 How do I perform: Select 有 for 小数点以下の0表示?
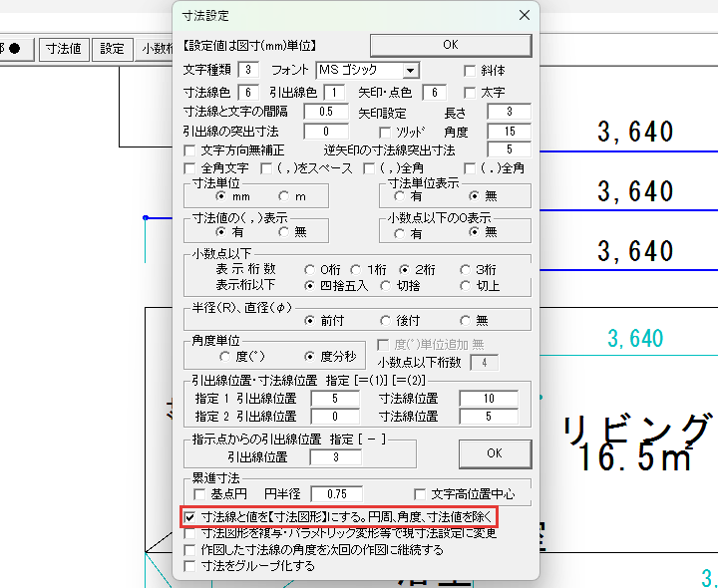[x=399, y=234]
